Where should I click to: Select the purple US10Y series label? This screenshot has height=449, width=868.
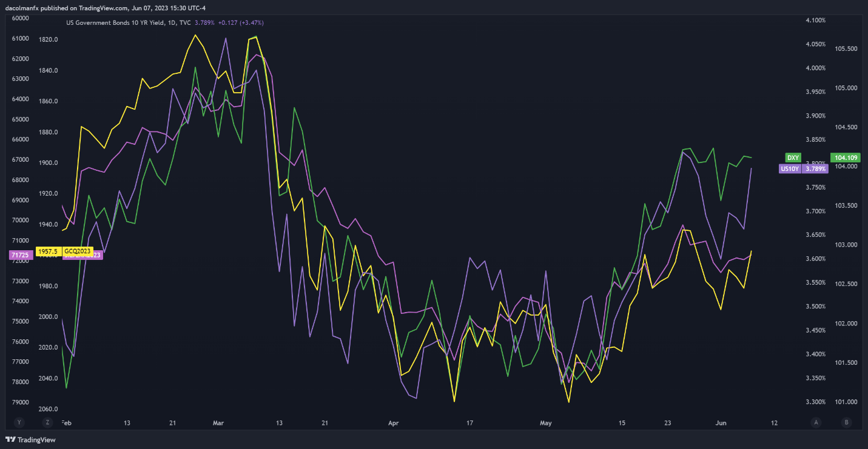click(x=789, y=169)
